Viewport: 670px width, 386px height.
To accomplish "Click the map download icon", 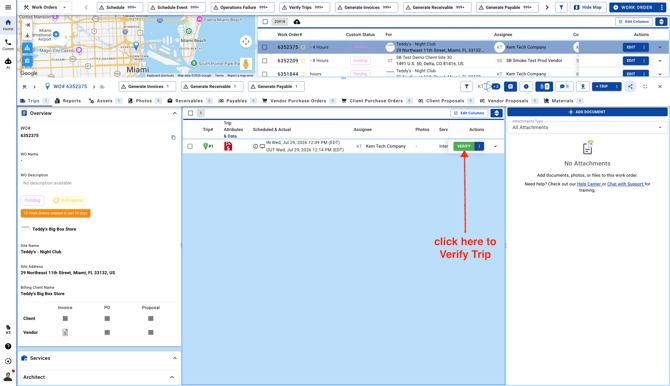I will pyautogui.click(x=27, y=36).
